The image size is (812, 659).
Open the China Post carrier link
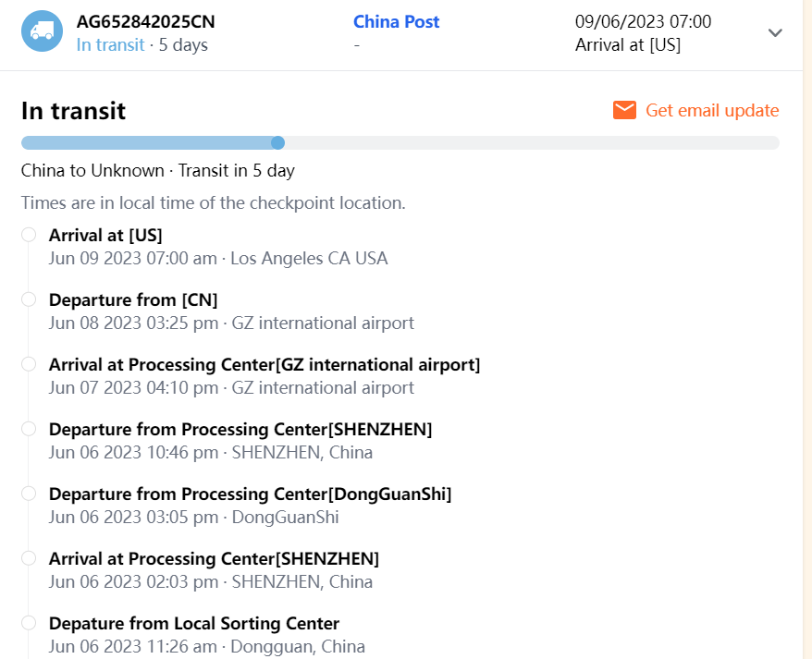coord(396,21)
